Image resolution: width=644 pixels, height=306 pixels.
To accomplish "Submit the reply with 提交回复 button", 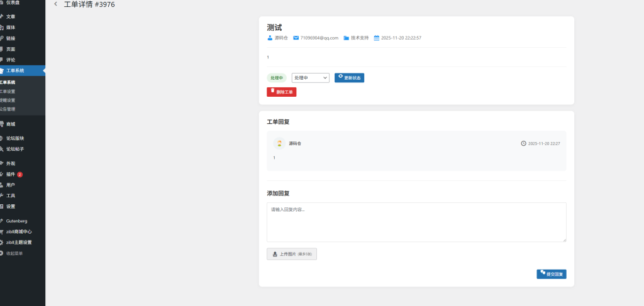I will point(551,274).
